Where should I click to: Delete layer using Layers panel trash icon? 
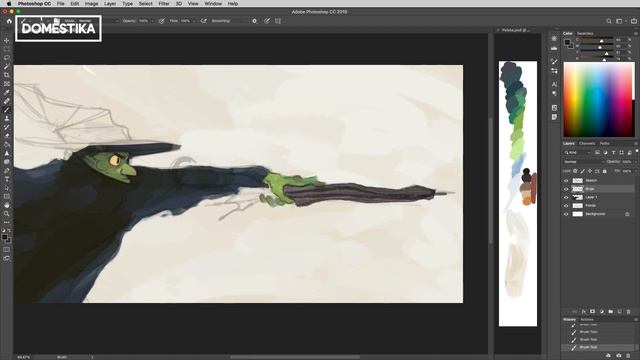coord(629,311)
